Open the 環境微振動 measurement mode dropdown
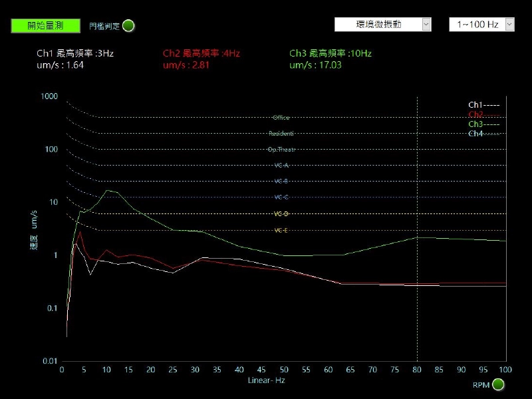This screenshot has width=532, height=399. point(382,24)
